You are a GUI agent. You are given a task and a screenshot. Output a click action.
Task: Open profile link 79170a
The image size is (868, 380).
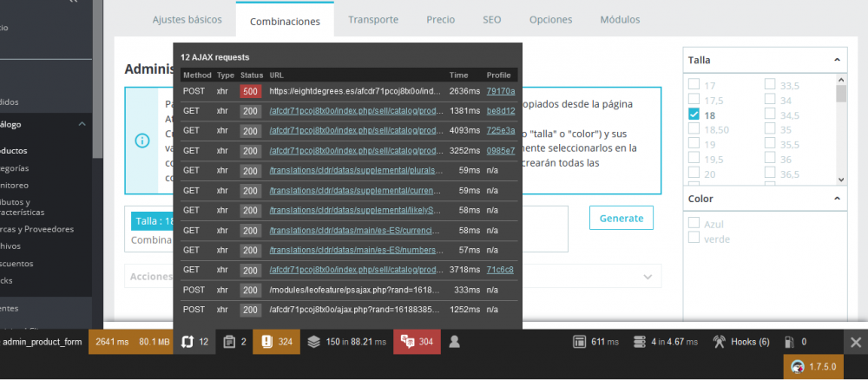501,91
